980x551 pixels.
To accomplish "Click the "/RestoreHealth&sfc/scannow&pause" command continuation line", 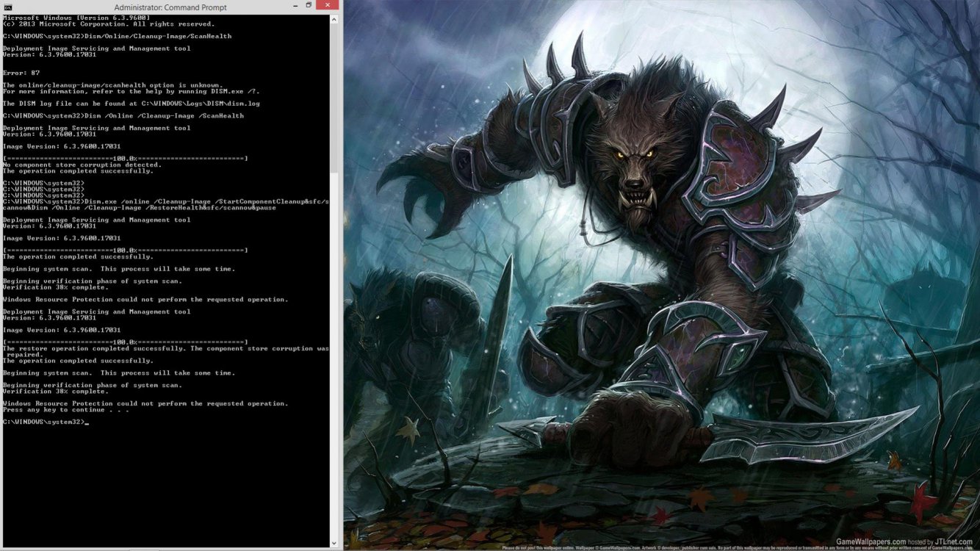I will [x=140, y=208].
